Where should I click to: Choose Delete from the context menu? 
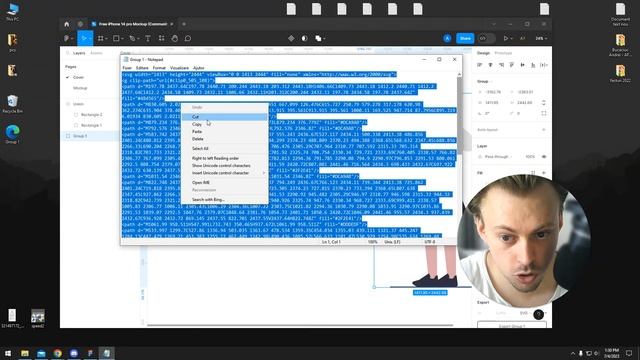[224, 139]
